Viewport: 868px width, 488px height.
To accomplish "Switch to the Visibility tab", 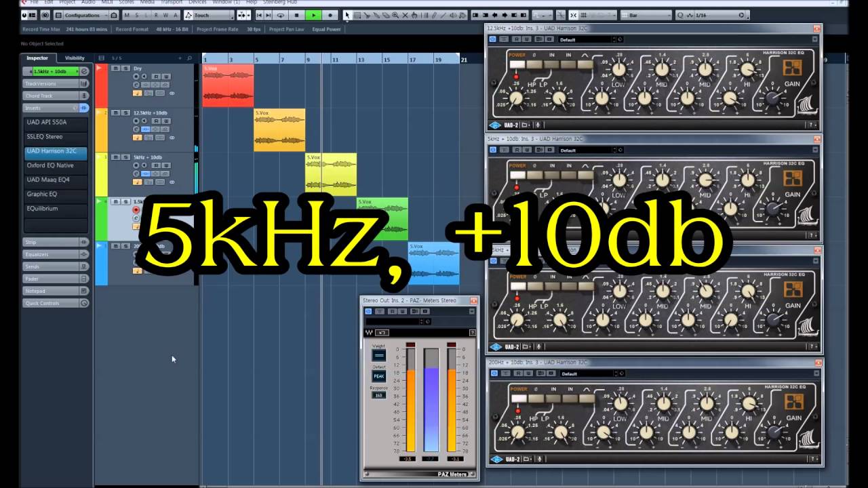I will coord(75,58).
